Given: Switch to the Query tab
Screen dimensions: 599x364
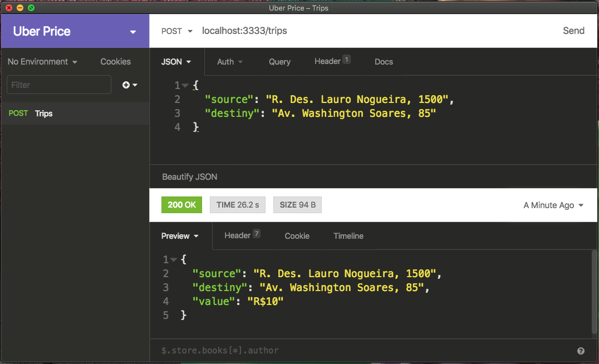Looking at the screenshot, I should (279, 61).
